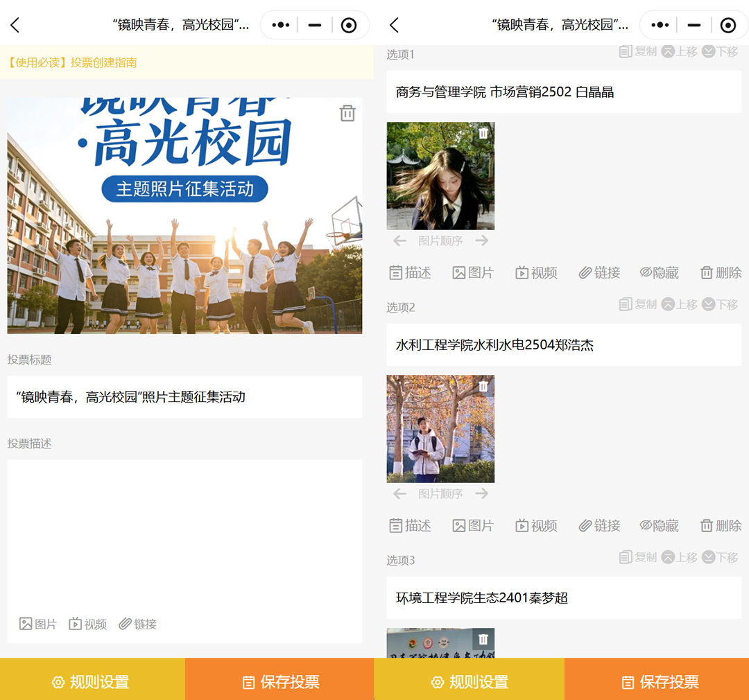This screenshot has width=749, height=700.
Task: Hide 选项1 using the 隐藏 toggle
Action: [x=659, y=272]
